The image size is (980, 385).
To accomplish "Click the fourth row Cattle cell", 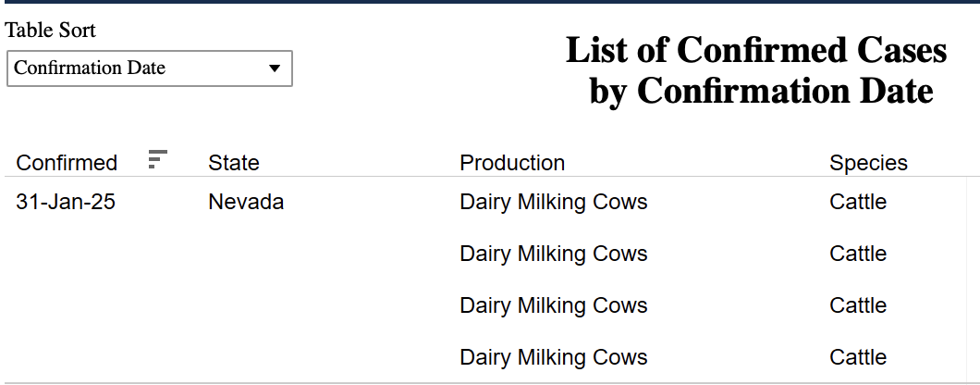I will click(858, 357).
